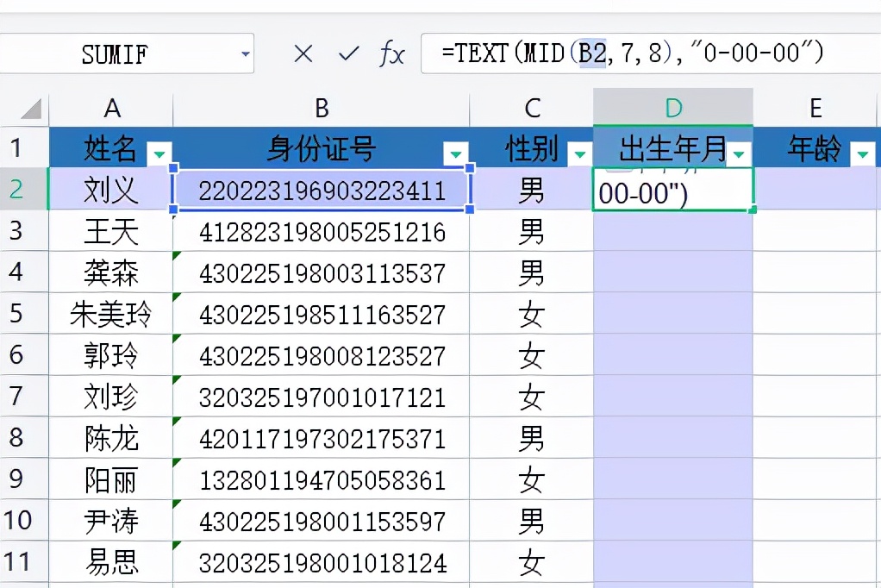Select row 8 header
Screen dimensions: 881x588
[24, 437]
